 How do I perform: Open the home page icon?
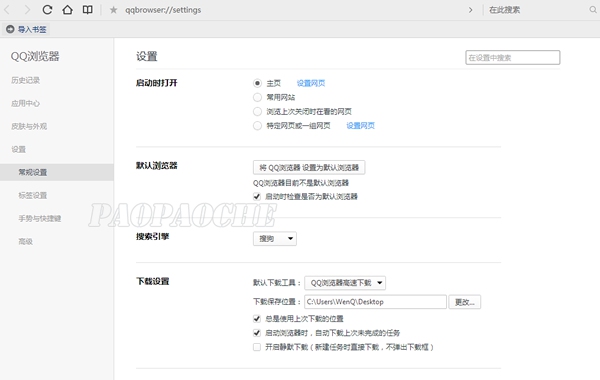coord(67,10)
